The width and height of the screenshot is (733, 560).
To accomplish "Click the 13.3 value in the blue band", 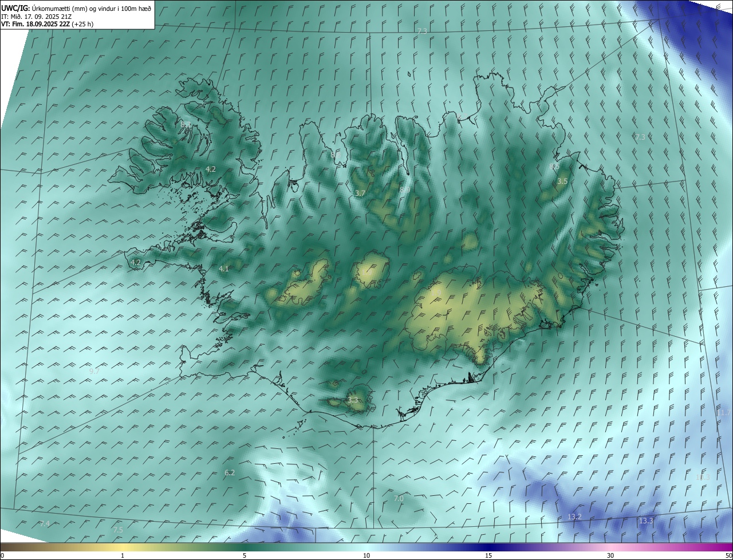I will click(646, 520).
